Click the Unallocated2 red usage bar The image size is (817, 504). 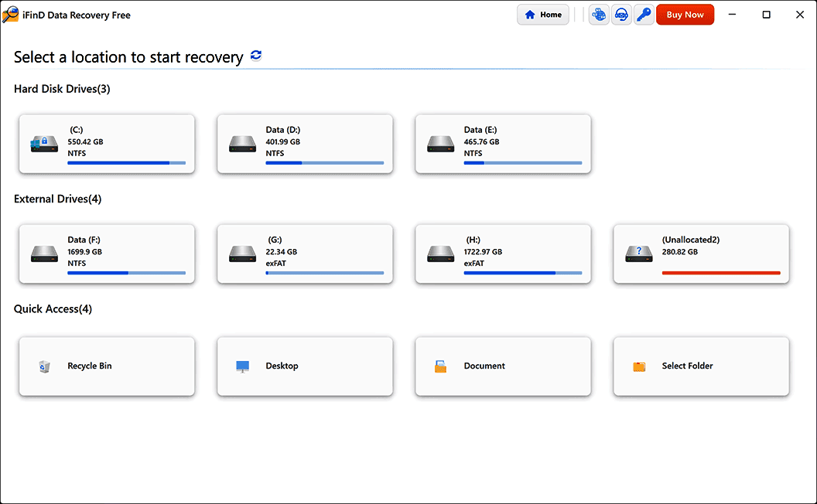[721, 273]
